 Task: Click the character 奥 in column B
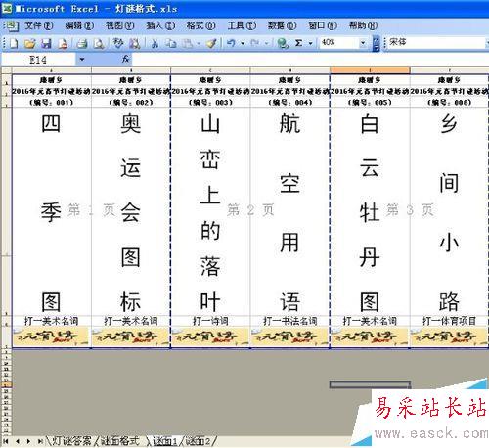pyautogui.click(x=130, y=124)
